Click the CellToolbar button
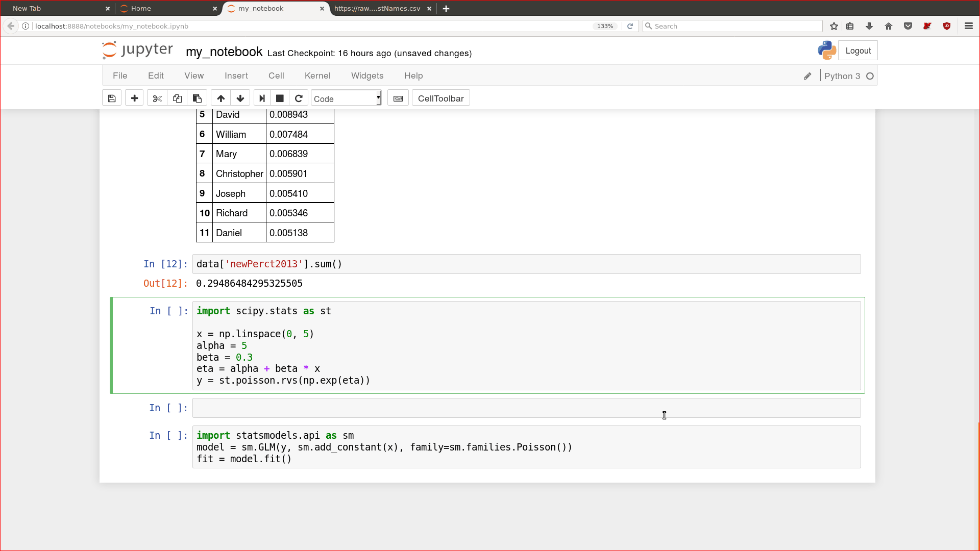This screenshot has width=980, height=551. tap(441, 98)
